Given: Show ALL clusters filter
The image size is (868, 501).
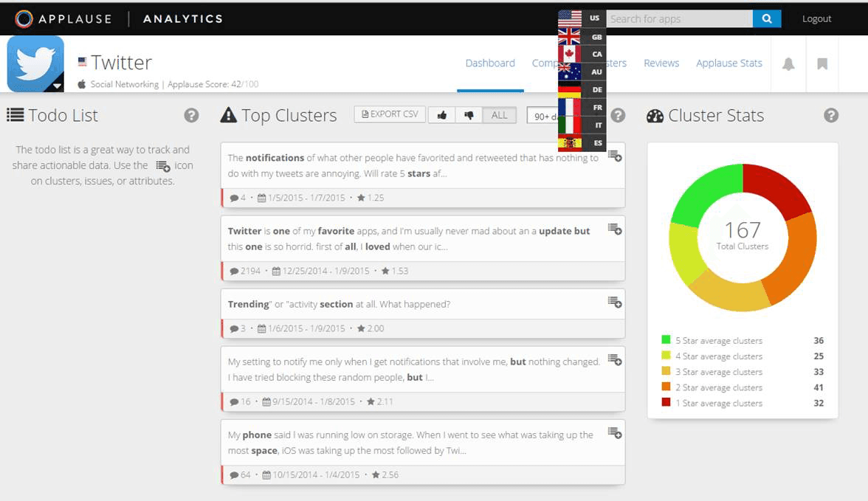Looking at the screenshot, I should click(499, 115).
